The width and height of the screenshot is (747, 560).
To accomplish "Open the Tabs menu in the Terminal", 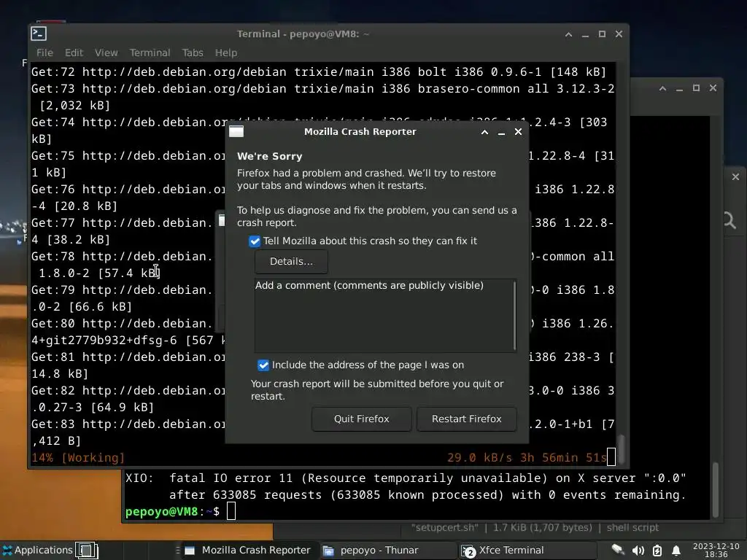I will point(193,52).
